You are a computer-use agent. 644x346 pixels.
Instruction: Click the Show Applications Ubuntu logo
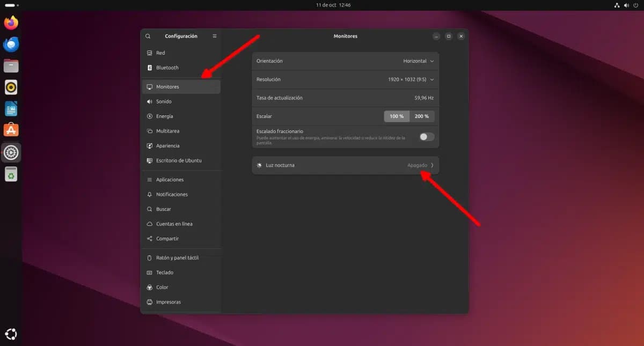pyautogui.click(x=11, y=334)
